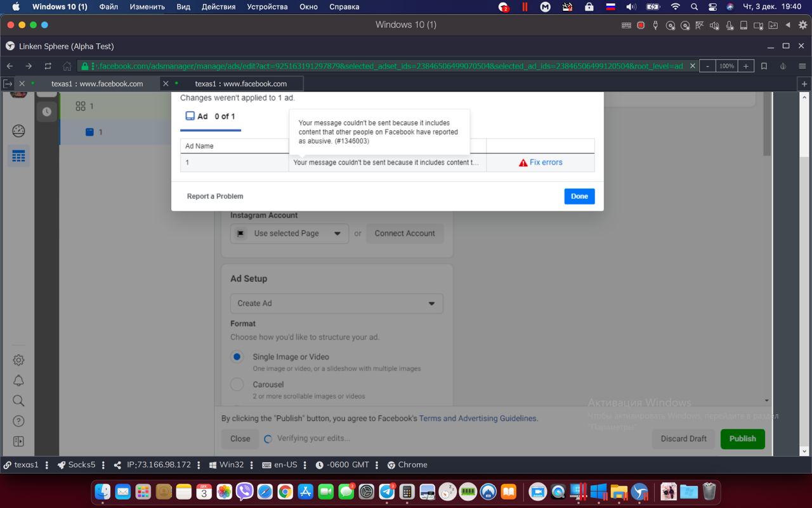Select ad 1 in the tree
The image size is (812, 508).
(115, 132)
